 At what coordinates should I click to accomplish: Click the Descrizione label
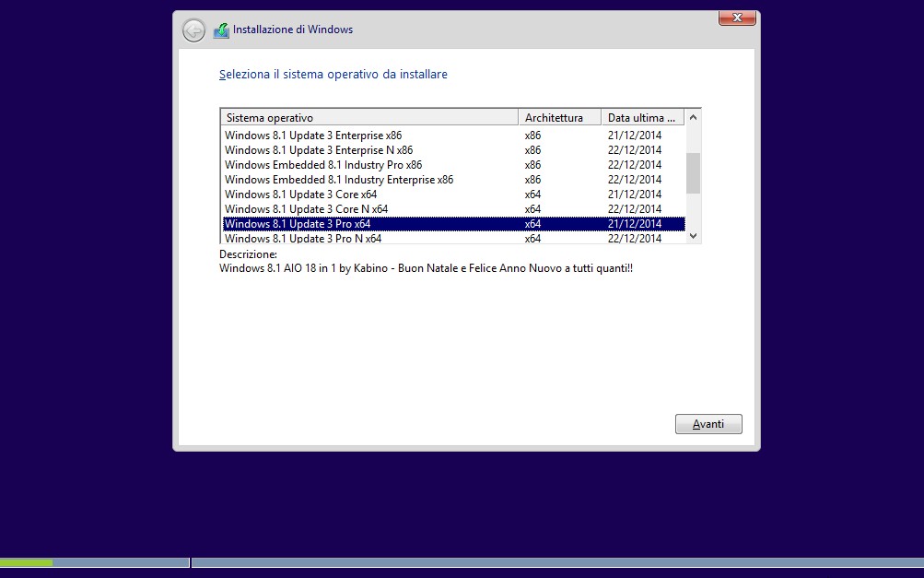[x=248, y=254]
